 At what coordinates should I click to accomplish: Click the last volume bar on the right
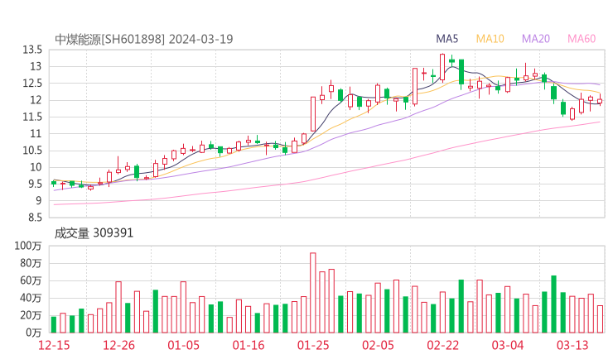tap(600, 319)
